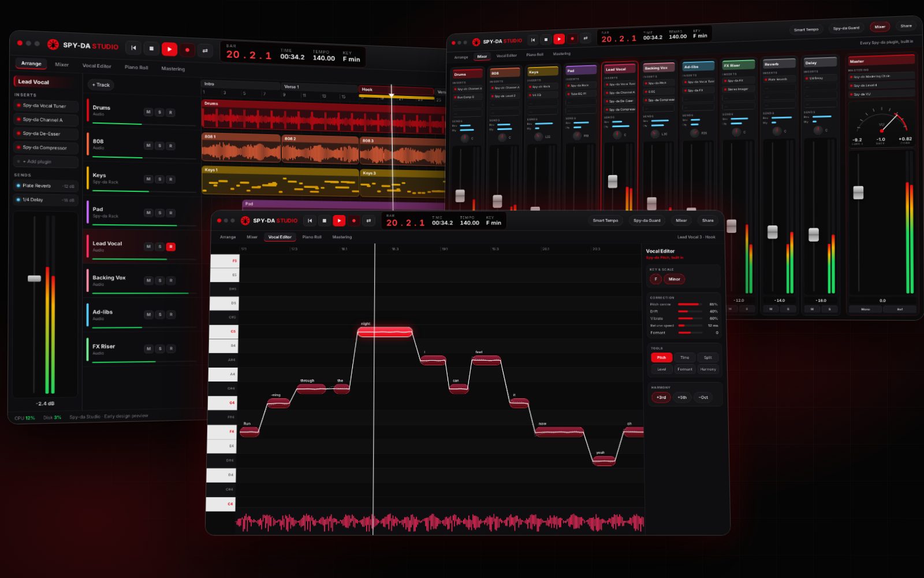Viewport: 924px width, 578px height.
Task: Go to Arrange tab in Vocal Editor window
Action: click(228, 237)
